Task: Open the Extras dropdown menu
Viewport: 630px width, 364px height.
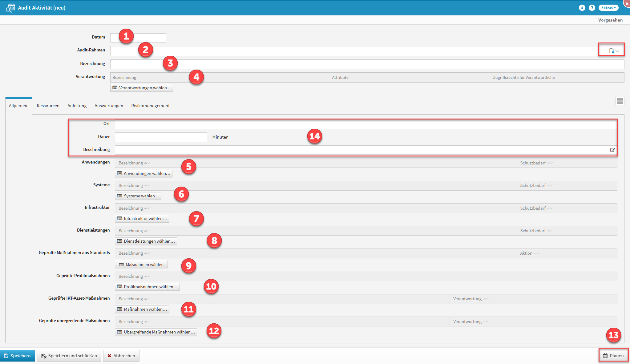Action: 608,8
